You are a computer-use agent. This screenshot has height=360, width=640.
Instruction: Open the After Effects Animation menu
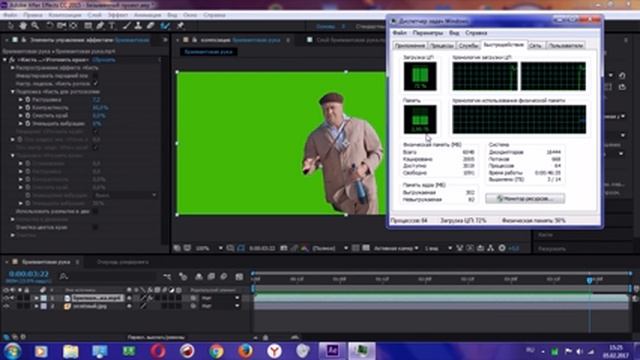point(147,15)
